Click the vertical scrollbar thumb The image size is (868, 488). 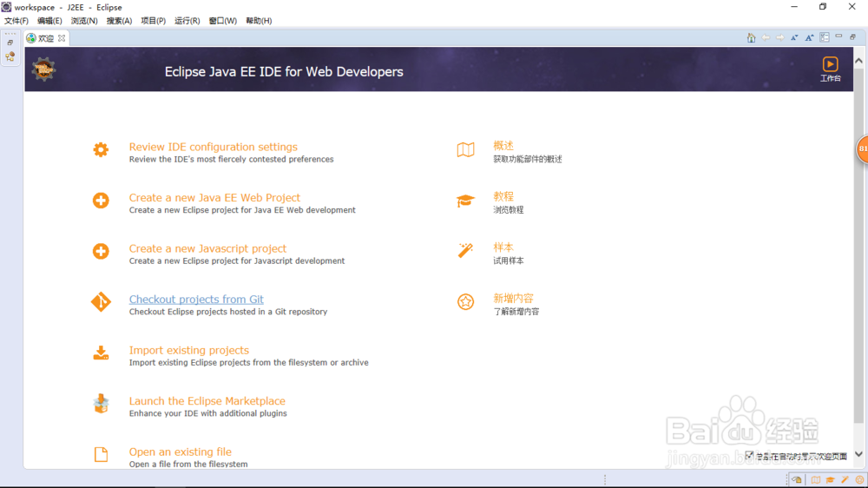coord(858,244)
